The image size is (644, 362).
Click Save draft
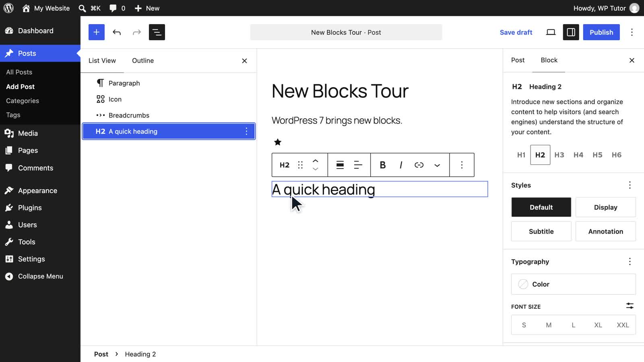[x=516, y=32]
